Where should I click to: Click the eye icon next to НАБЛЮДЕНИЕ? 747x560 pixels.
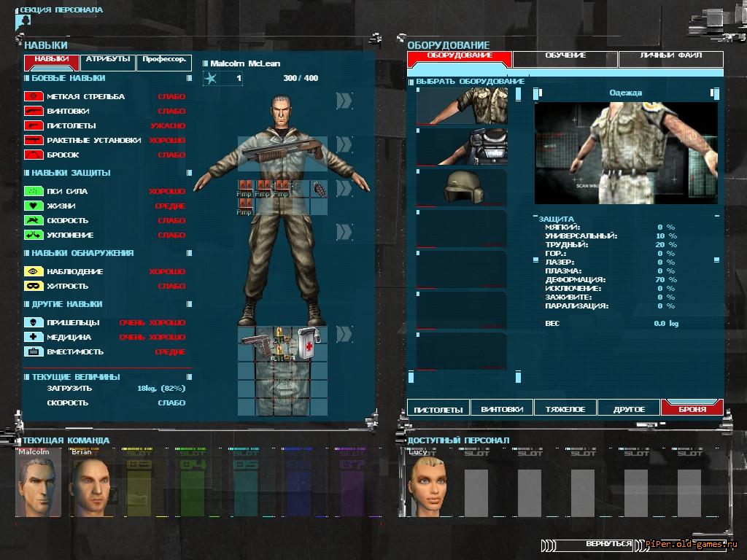pos(34,271)
